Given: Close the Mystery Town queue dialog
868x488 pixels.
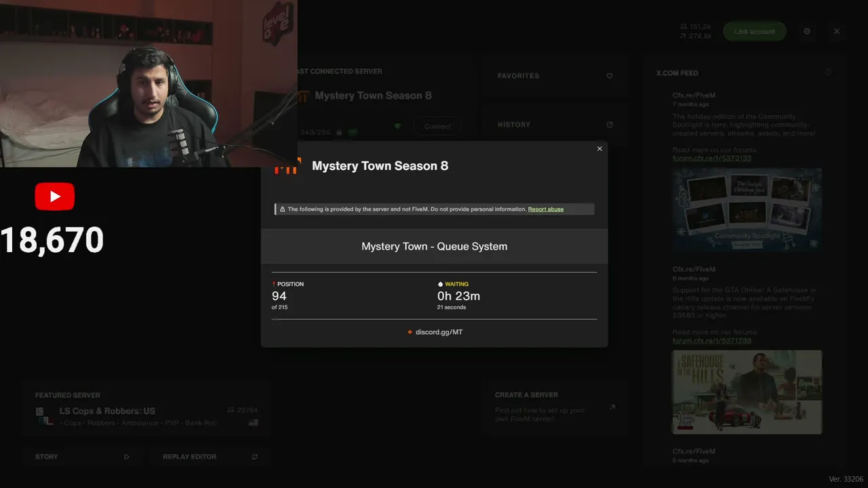Looking at the screenshot, I should pos(599,149).
